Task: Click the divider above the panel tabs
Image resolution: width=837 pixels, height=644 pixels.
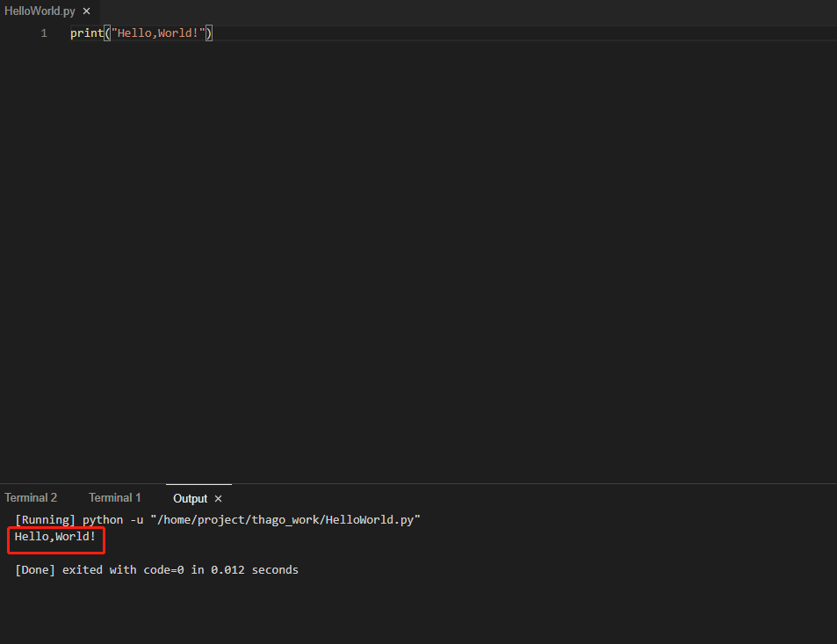Action: point(418,484)
